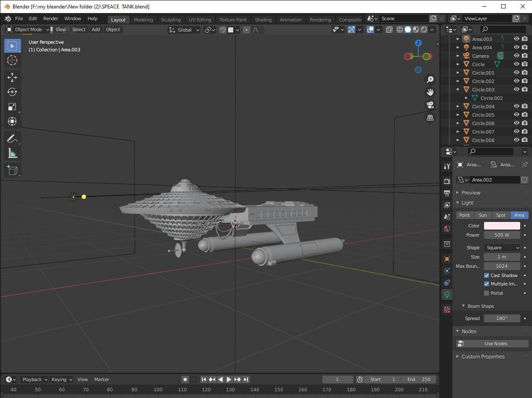
Task: Select the Add Cube tool
Action: pos(12,171)
